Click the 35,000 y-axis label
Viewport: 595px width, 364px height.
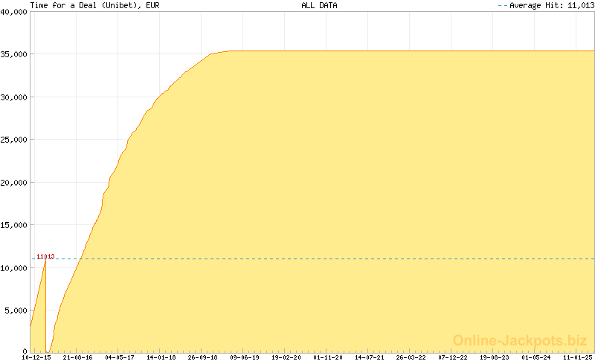(14, 54)
